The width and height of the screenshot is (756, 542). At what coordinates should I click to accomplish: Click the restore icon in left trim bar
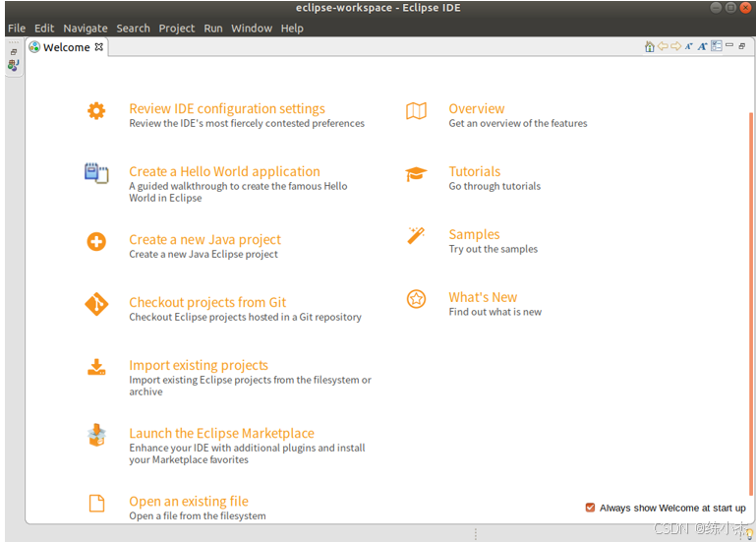14,51
